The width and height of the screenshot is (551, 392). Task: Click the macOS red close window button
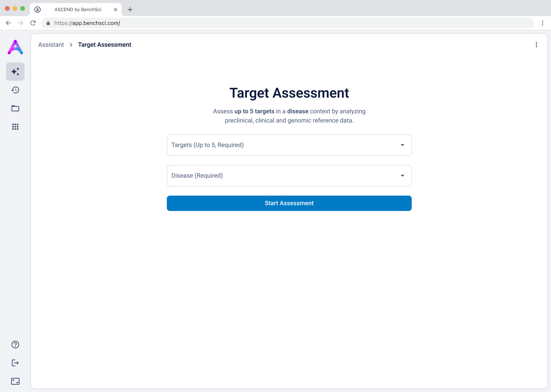point(7,8)
